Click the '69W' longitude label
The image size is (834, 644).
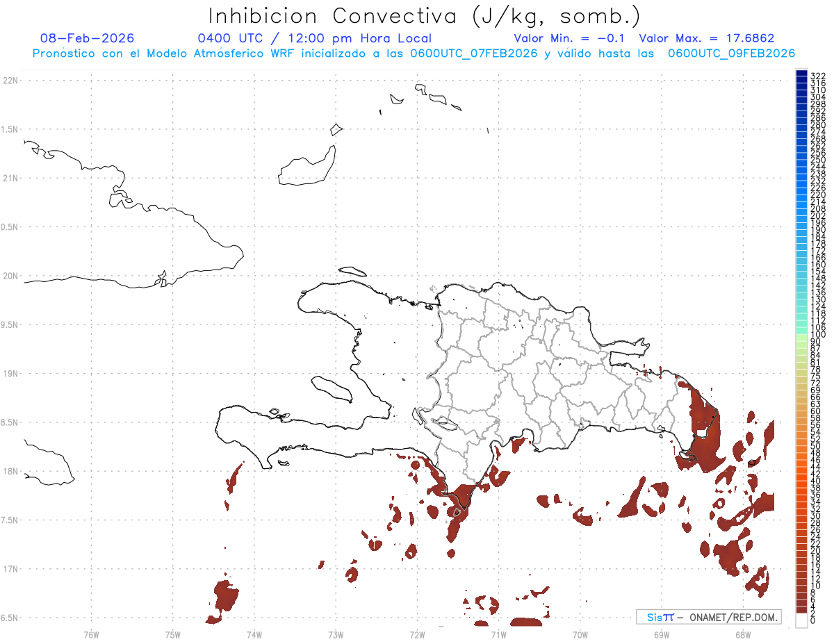(x=662, y=634)
